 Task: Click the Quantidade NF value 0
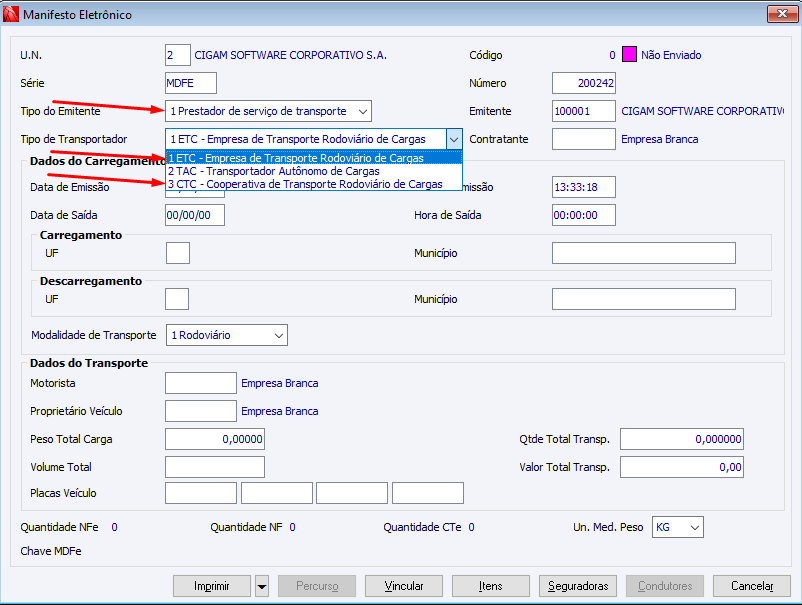point(293,527)
